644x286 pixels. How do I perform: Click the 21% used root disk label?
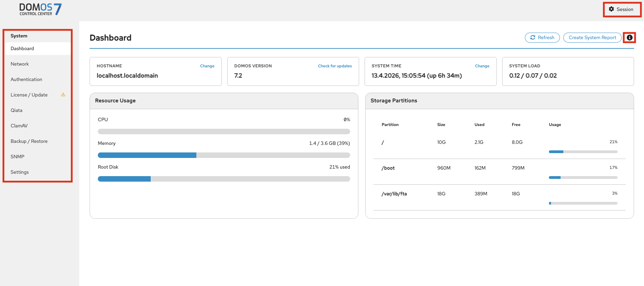tap(340, 167)
